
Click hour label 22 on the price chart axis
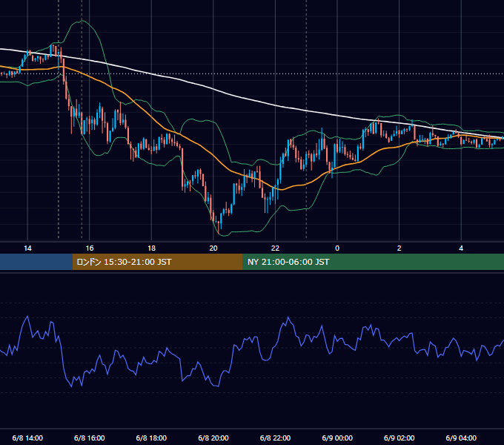coord(275,248)
